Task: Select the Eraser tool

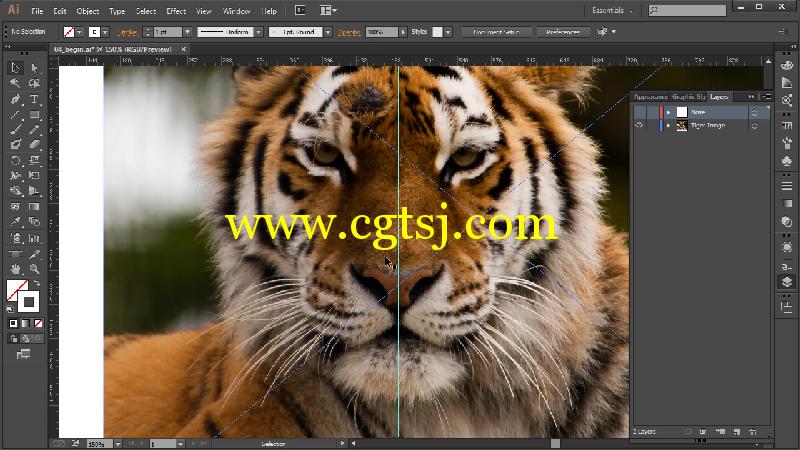Action: (x=34, y=145)
